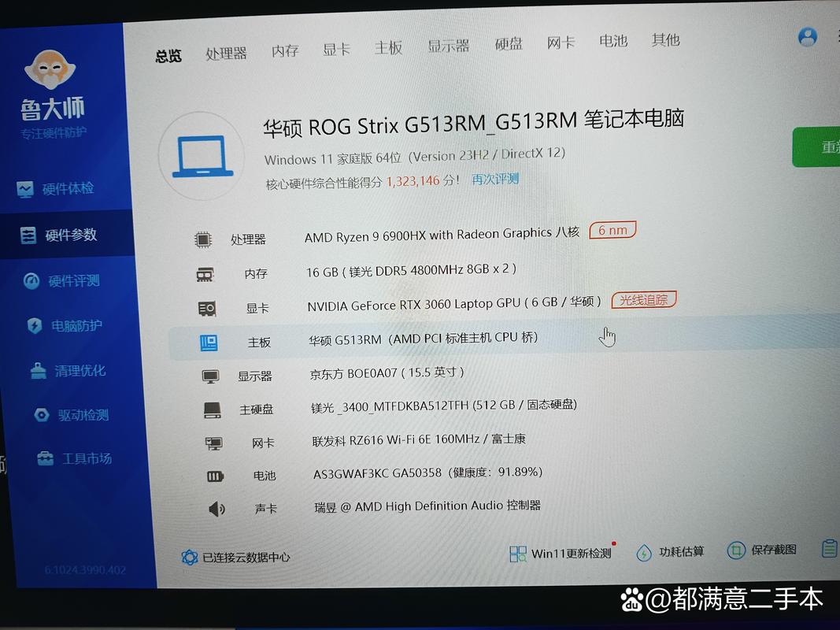The image size is (840, 630).
Task: Click the network card icon
Action: pyautogui.click(x=214, y=443)
